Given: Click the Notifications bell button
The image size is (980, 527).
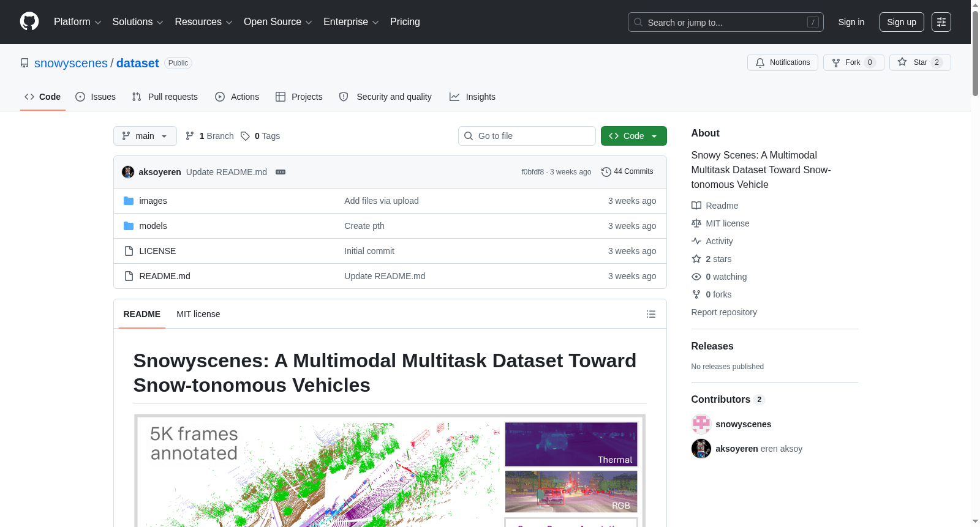Looking at the screenshot, I should pyautogui.click(x=782, y=62).
